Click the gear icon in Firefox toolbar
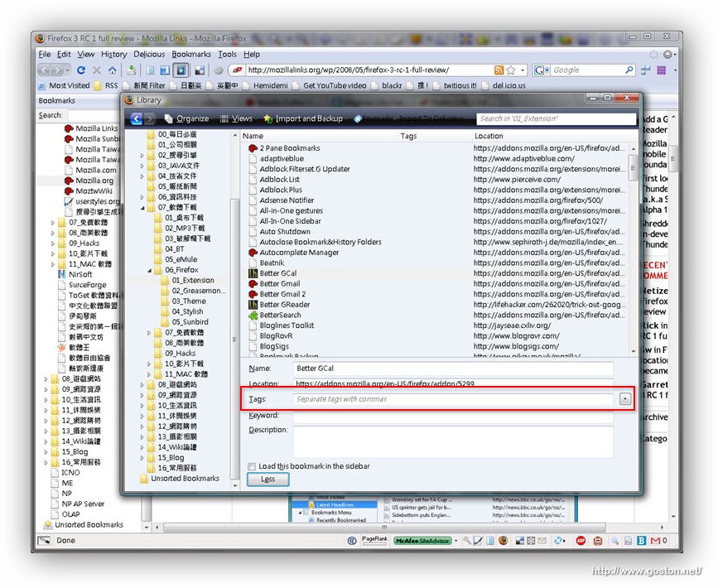Image resolution: width=718 pixels, height=588 pixels. 219,70
